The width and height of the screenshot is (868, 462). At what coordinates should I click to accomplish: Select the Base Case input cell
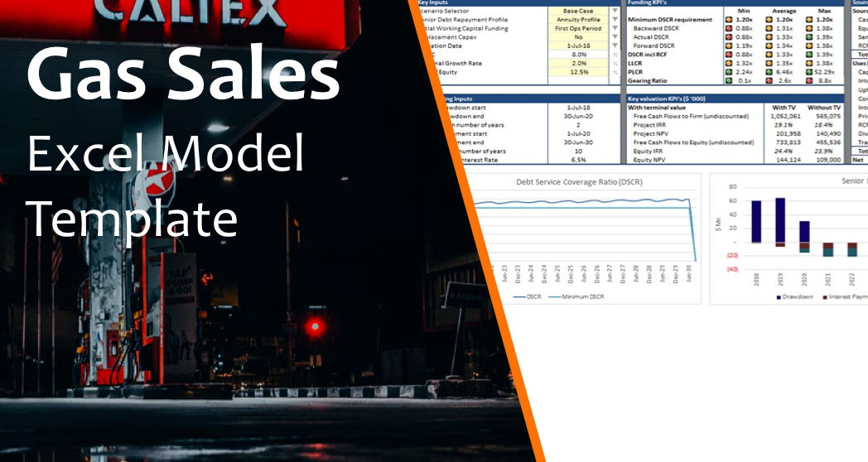point(578,11)
